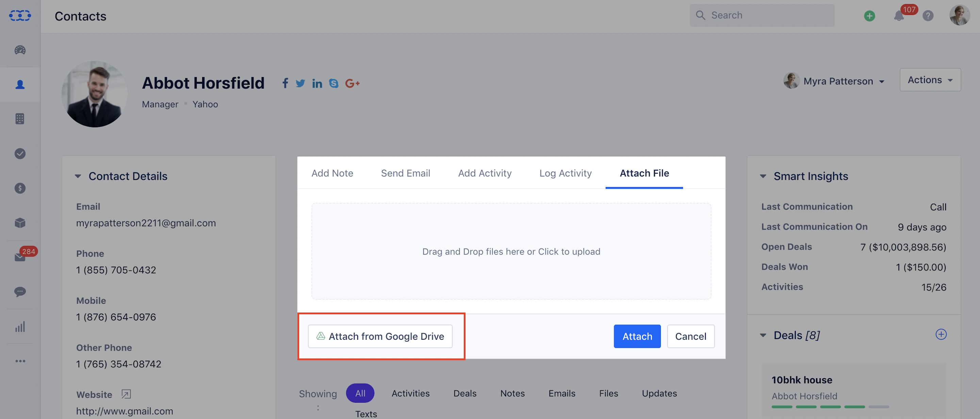The height and width of the screenshot is (419, 980).
Task: Switch to the Log Activity tab
Action: pos(565,173)
